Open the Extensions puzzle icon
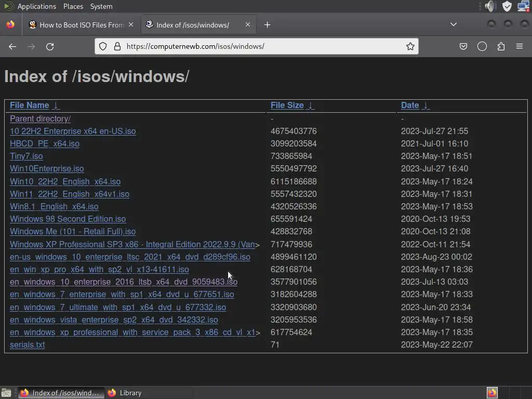The height and width of the screenshot is (399, 532). point(501,46)
